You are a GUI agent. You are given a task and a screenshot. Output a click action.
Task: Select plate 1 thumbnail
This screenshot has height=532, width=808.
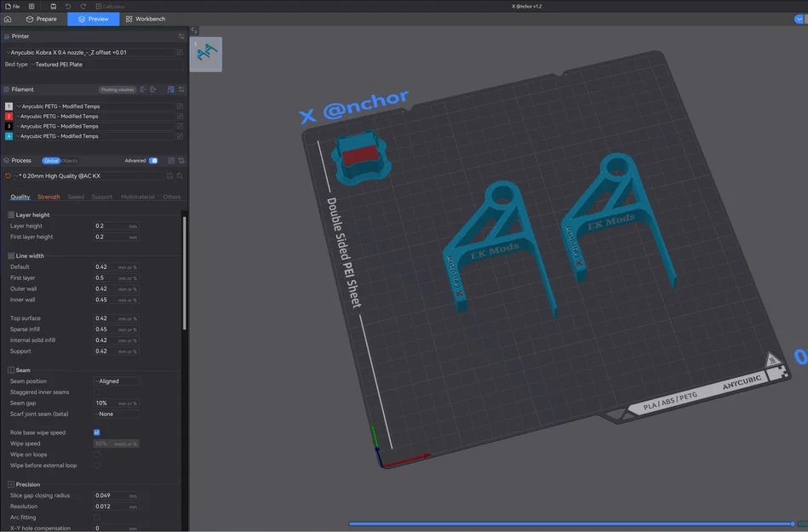click(x=206, y=54)
